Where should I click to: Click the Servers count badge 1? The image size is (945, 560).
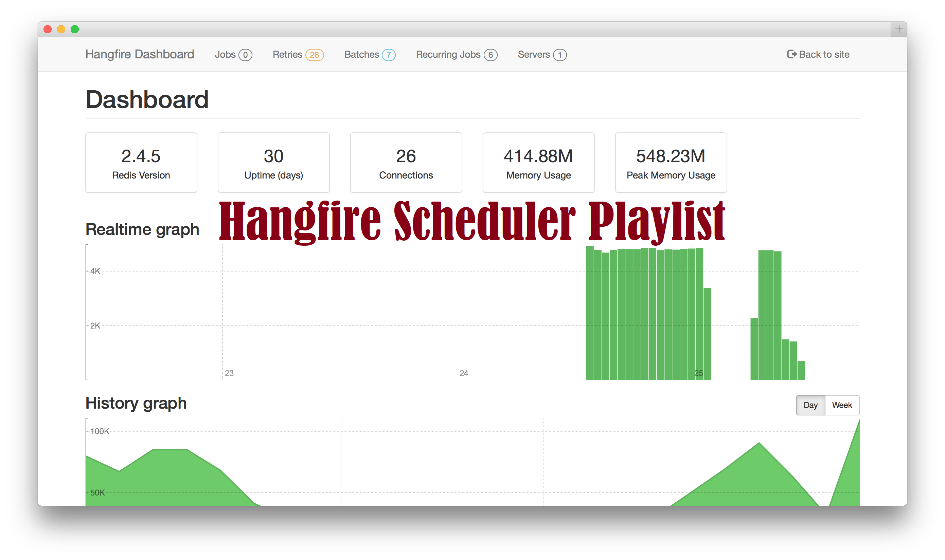[559, 55]
